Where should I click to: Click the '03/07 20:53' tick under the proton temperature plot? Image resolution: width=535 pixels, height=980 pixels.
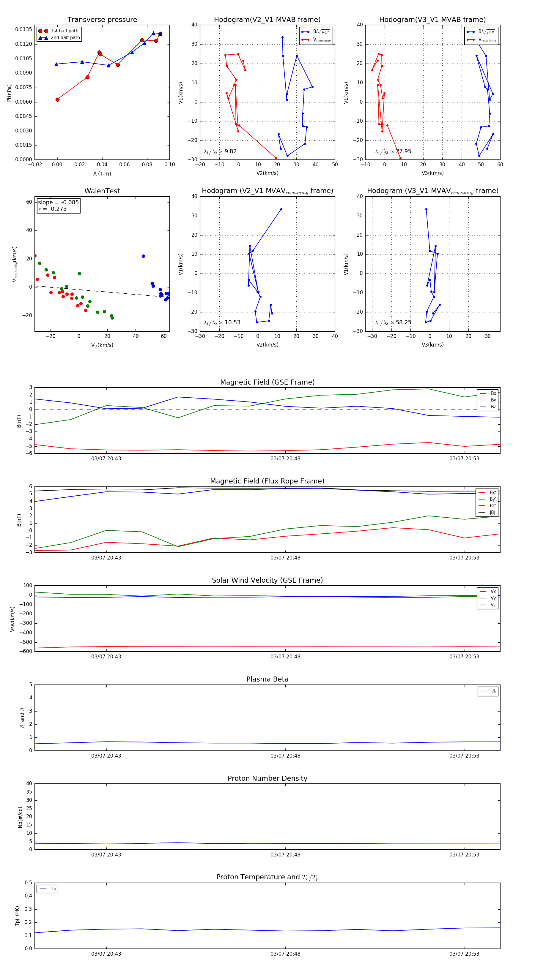click(x=464, y=954)
